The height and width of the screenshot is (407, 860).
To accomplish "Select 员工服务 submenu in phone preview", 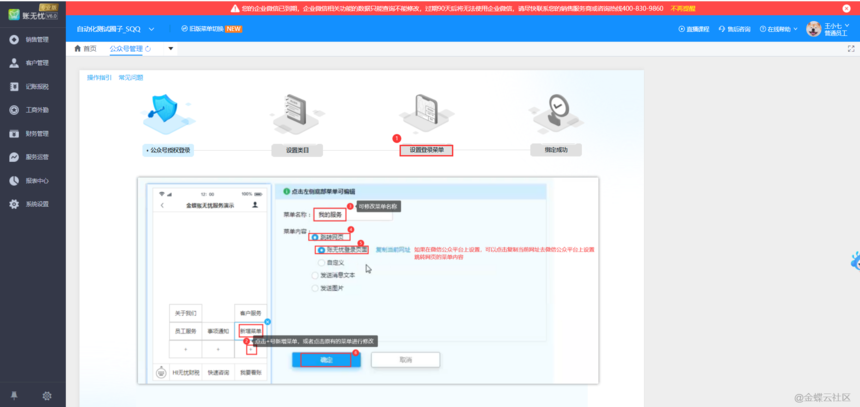I will [x=186, y=331].
